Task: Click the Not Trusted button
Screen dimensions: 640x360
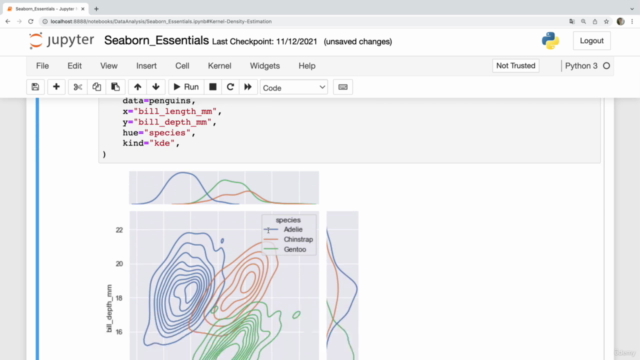Action: (516, 66)
